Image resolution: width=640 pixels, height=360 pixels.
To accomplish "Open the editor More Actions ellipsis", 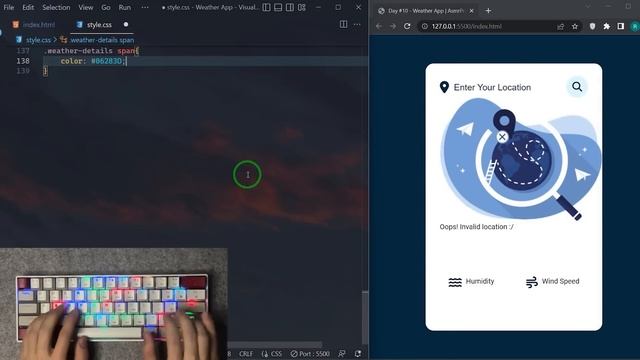I will pos(357,24).
